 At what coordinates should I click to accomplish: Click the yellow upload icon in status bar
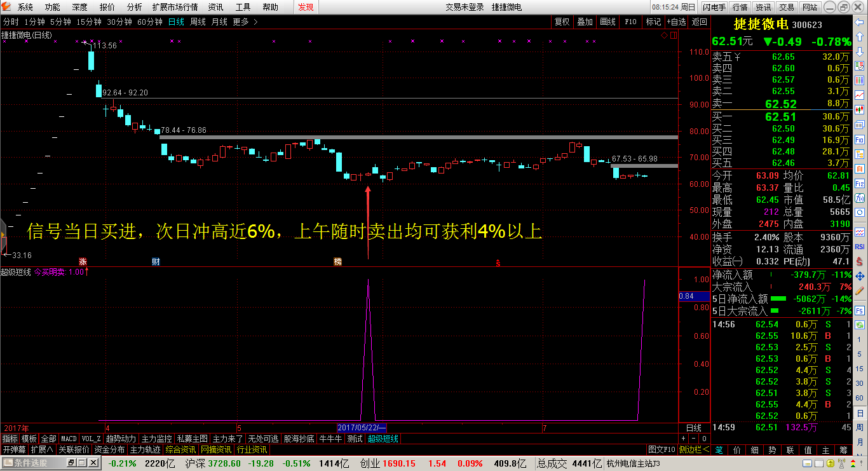tap(830, 463)
